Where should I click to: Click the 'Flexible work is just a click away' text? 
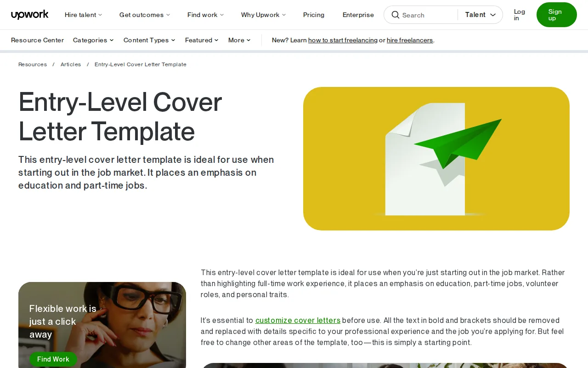[x=63, y=322]
